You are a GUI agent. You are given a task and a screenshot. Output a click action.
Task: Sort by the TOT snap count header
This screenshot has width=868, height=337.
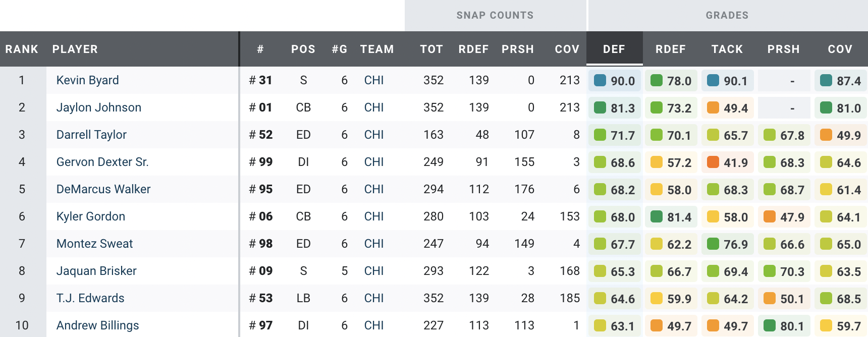click(431, 49)
